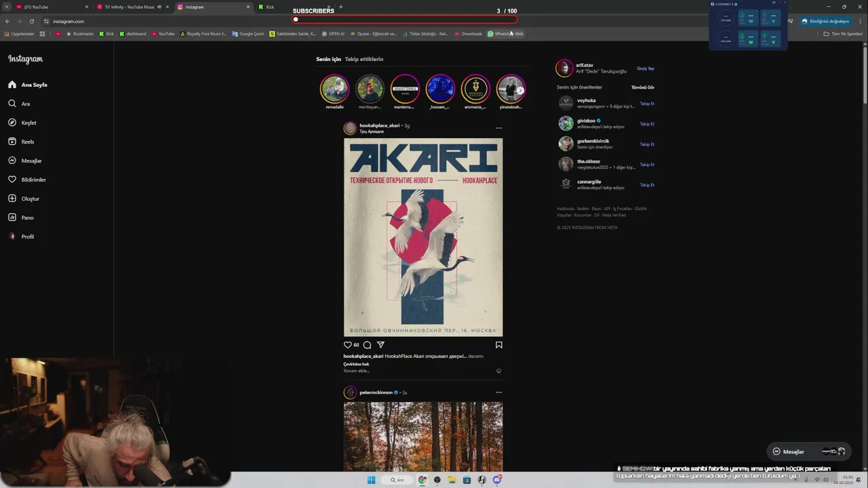Click the Instagram logo
Viewport: 868px width, 488px height.
(25, 59)
